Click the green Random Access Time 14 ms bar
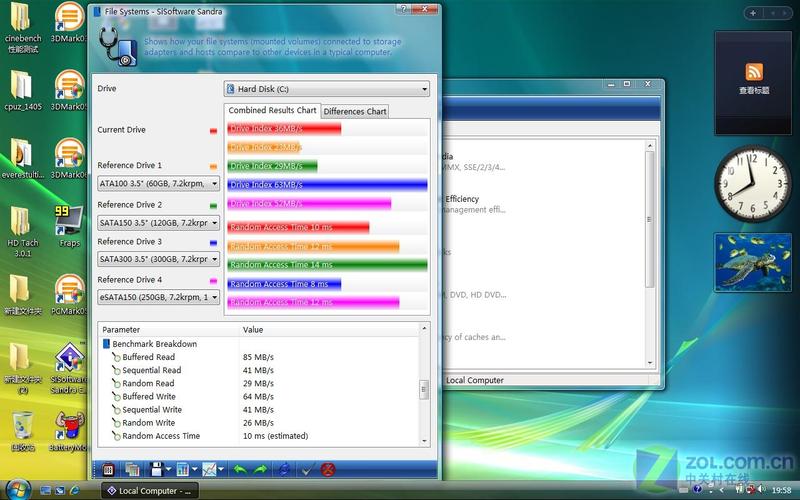Viewport: 800px width, 500px height. pyautogui.click(x=327, y=265)
